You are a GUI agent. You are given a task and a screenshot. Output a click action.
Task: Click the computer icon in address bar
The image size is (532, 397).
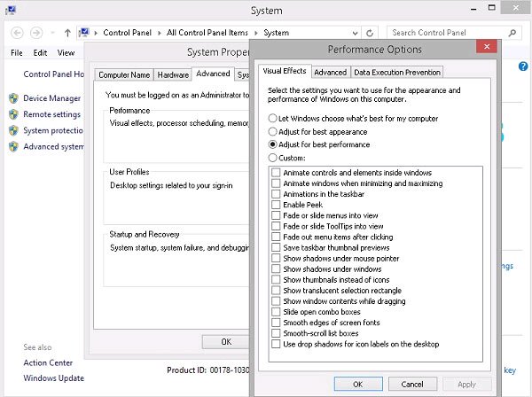84,33
